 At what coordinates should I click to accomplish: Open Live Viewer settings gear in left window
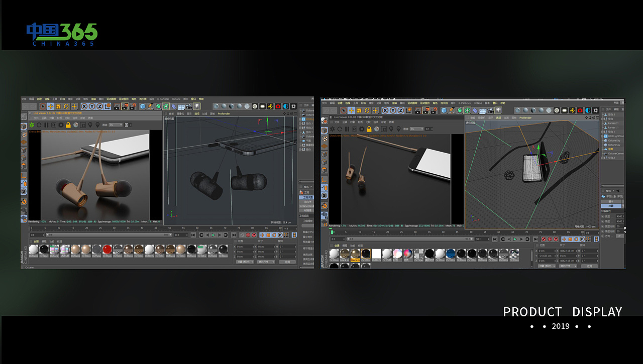pos(61,125)
